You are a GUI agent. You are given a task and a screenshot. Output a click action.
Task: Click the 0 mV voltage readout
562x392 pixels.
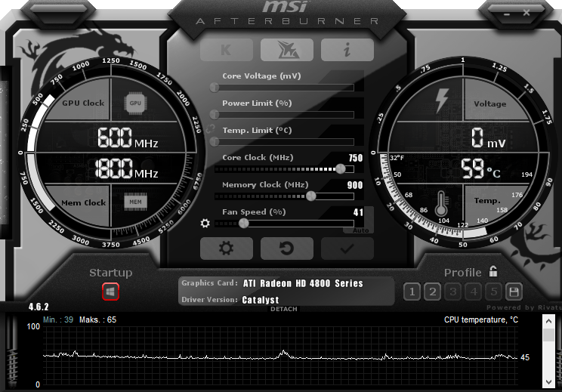488,138
